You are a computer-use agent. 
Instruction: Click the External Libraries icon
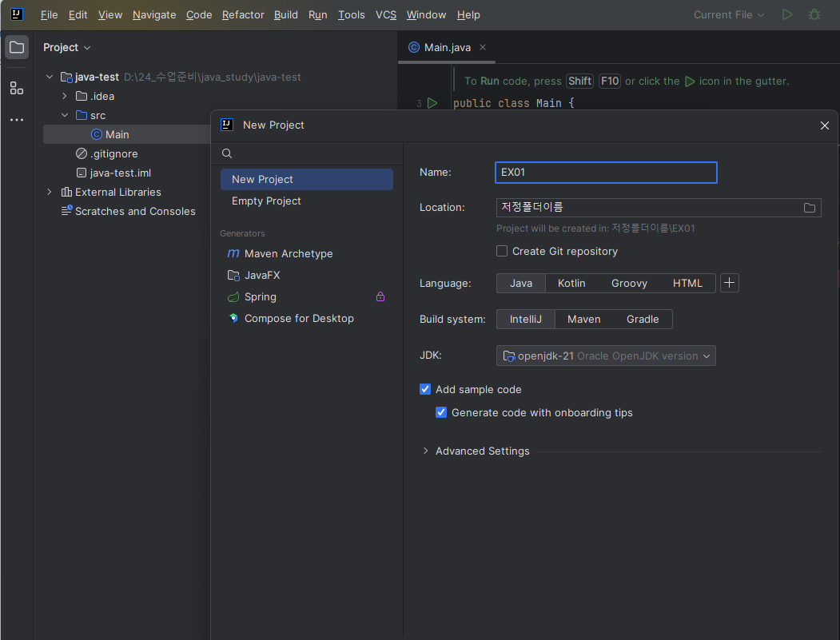click(66, 192)
